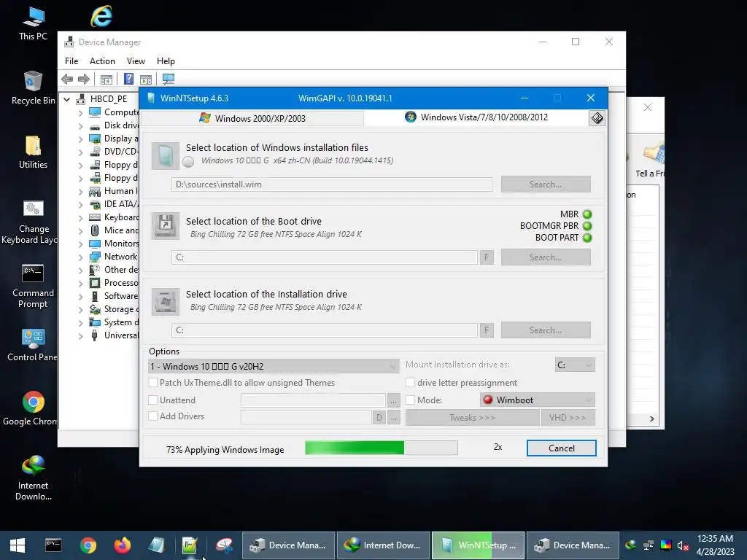
Task: Open Device Manager File menu
Action: [71, 61]
